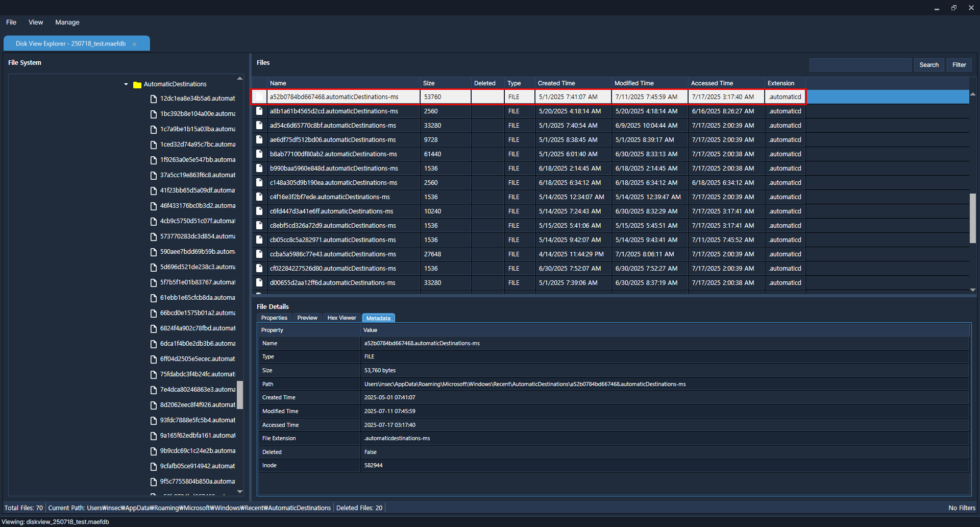Click file icon beside b8ab77100df80ab2 row
Screen dimensions: 980x527
(259, 154)
